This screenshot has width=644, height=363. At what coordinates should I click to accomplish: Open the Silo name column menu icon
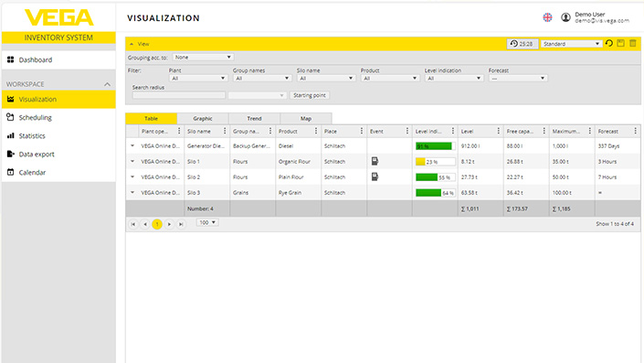pyautogui.click(x=225, y=131)
